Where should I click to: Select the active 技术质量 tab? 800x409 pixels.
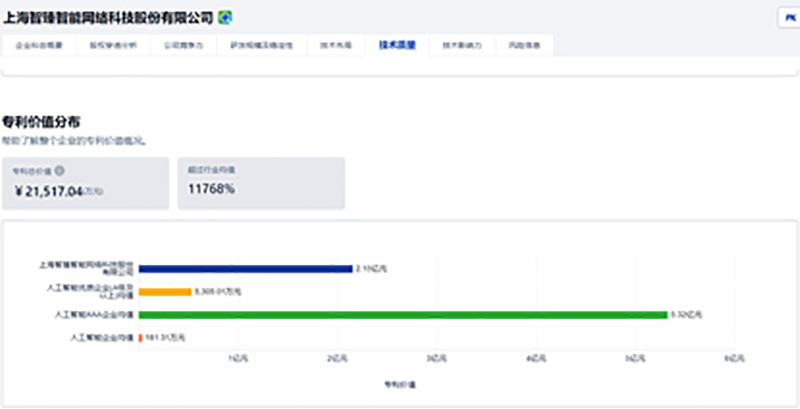[397, 45]
